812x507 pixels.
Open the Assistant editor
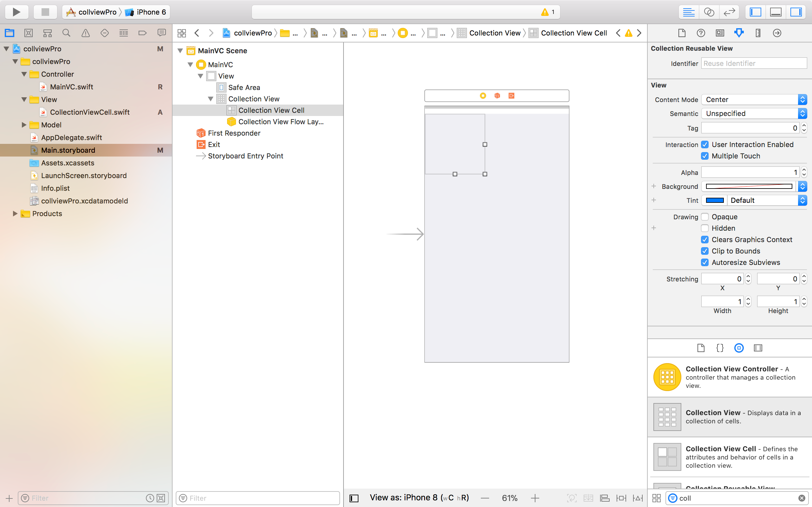(x=709, y=12)
